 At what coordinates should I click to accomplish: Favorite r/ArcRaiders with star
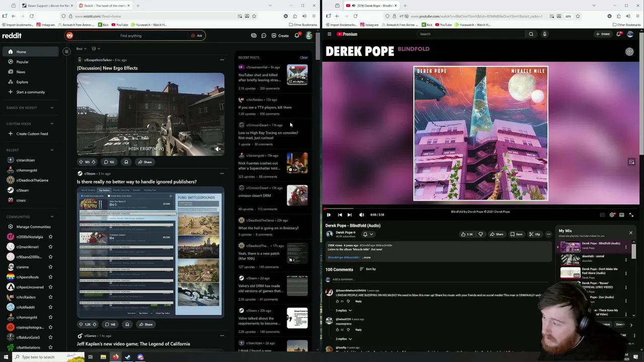[50, 297]
